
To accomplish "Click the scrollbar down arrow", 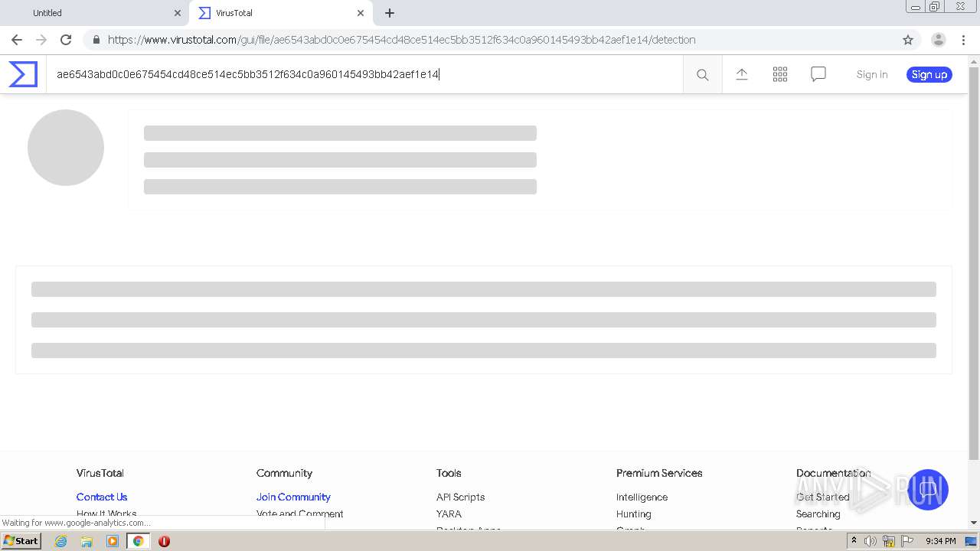I will click(x=974, y=523).
